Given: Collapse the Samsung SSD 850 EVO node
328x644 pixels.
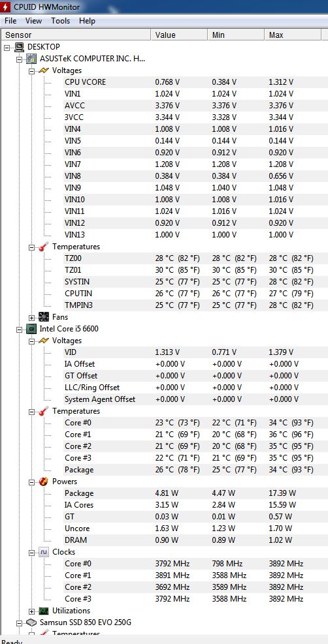Looking at the screenshot, I should point(20,623).
